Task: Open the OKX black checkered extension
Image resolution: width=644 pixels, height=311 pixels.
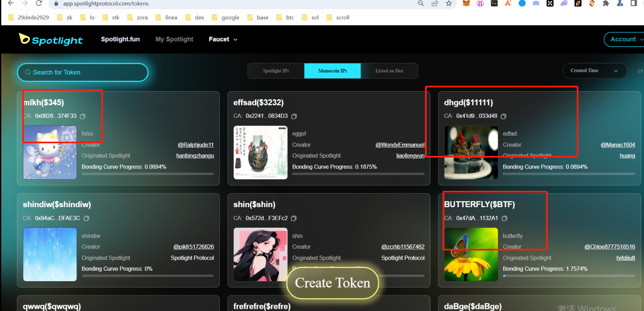Action: point(550,3)
